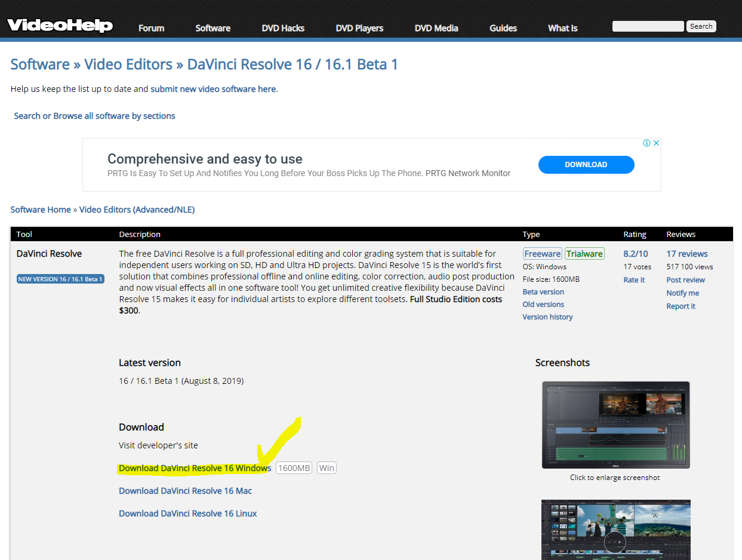The image size is (742, 560).
Task: Open Search or Browse all software link
Action: point(94,116)
